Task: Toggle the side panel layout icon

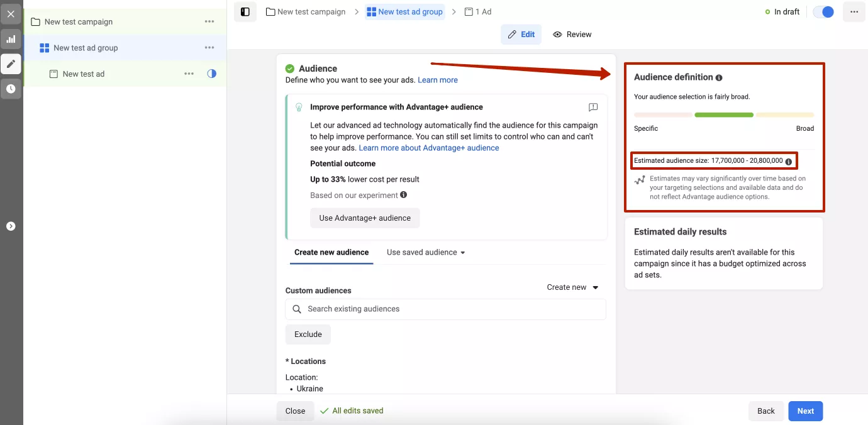Action: (245, 12)
